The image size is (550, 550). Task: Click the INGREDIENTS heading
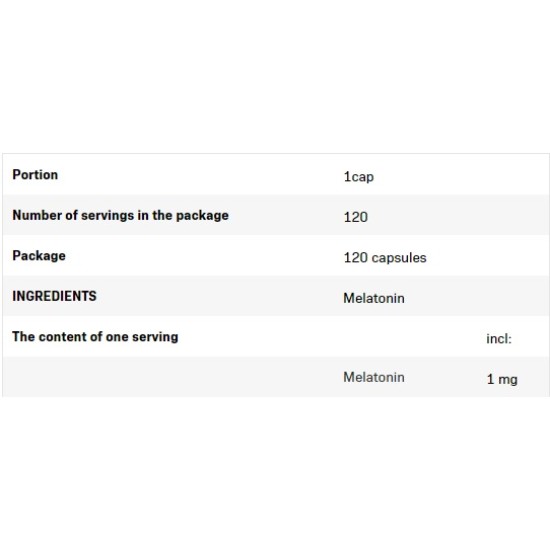pyautogui.click(x=54, y=296)
